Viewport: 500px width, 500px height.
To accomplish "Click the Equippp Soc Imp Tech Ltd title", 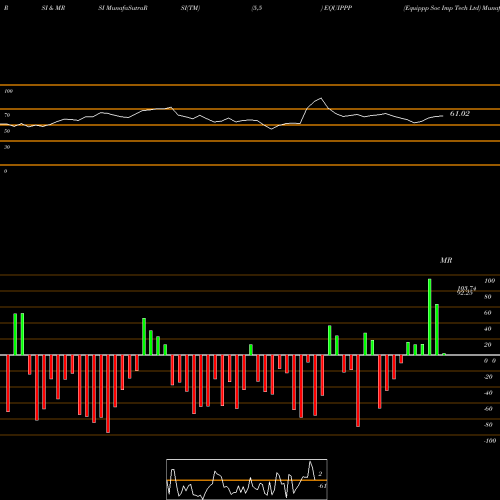I will coord(442,8).
